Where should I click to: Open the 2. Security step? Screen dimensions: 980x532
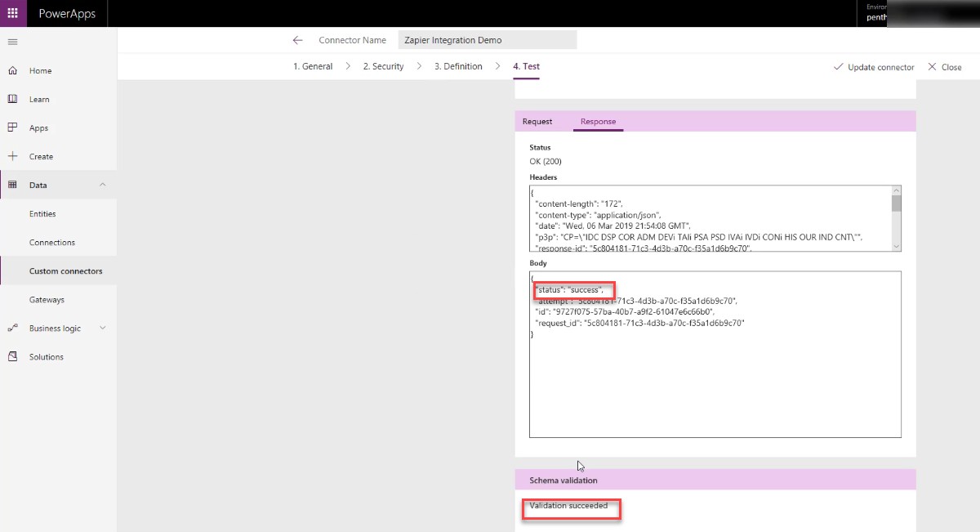point(384,66)
